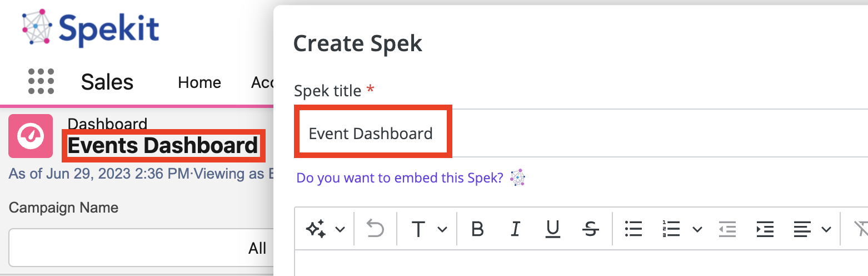Click the Spek title input field
The height and width of the screenshot is (276, 868).
click(581, 133)
